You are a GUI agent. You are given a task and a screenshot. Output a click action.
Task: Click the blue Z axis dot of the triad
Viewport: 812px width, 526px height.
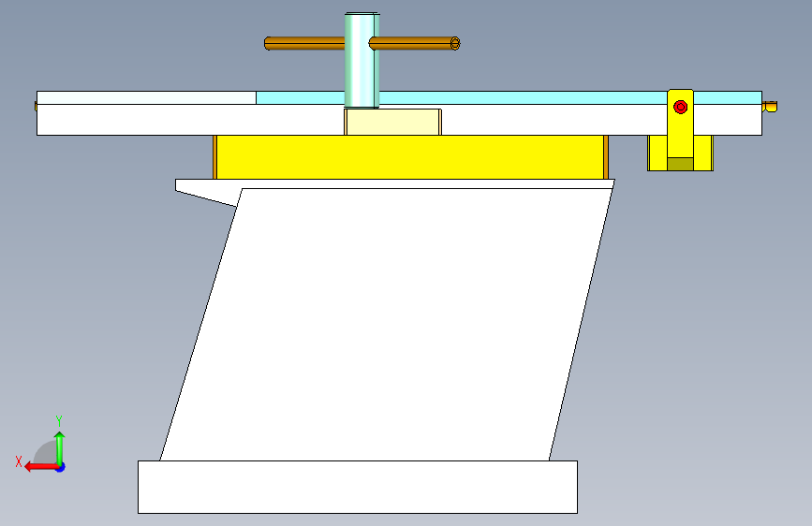(61, 467)
